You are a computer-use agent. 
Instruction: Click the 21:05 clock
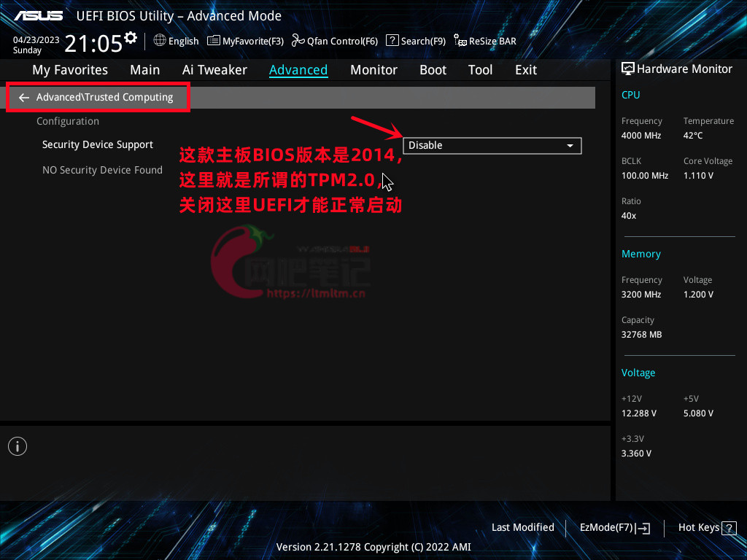(x=93, y=43)
